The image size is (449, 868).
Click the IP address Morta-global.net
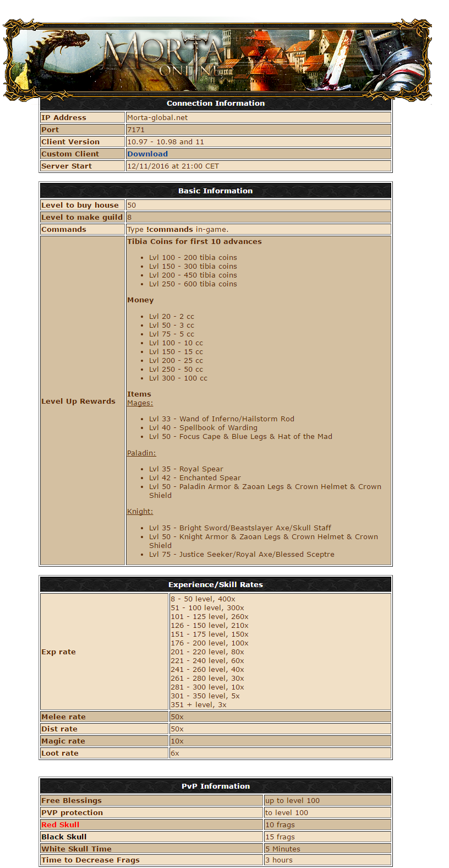pos(157,118)
